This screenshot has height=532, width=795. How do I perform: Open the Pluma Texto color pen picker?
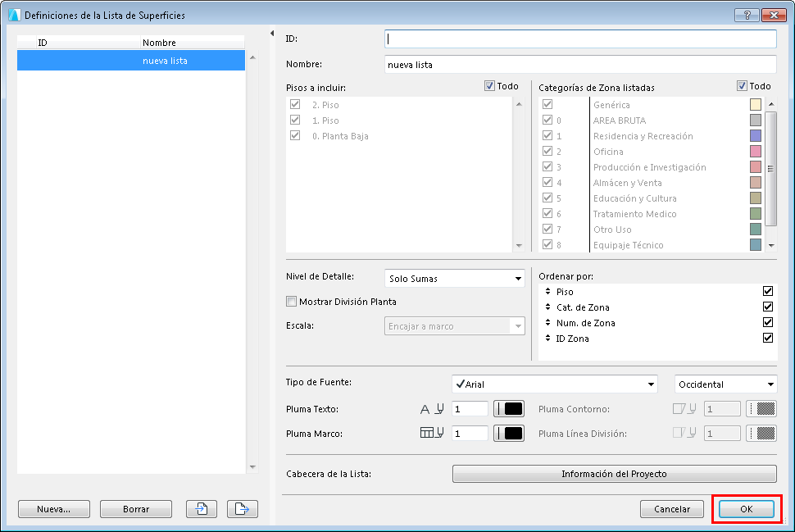pyautogui.click(x=508, y=409)
